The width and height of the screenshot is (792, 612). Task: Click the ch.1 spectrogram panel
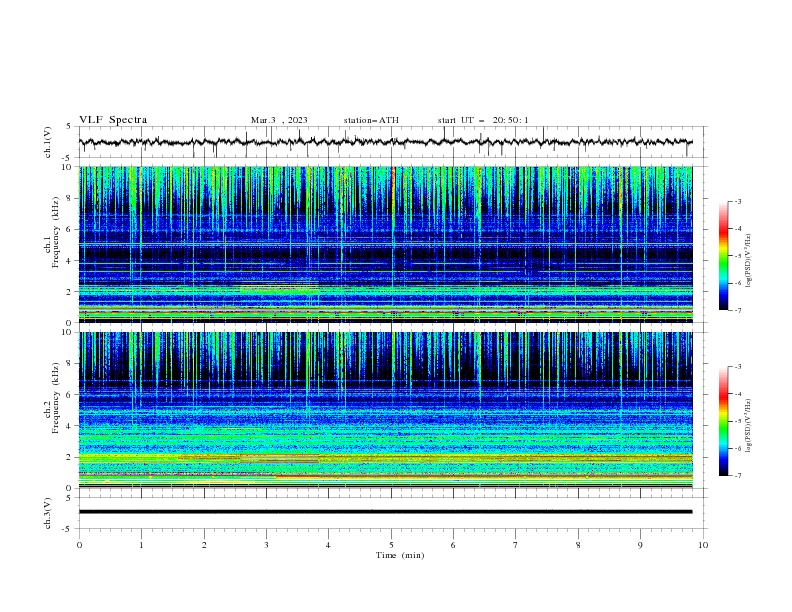[x=386, y=244]
